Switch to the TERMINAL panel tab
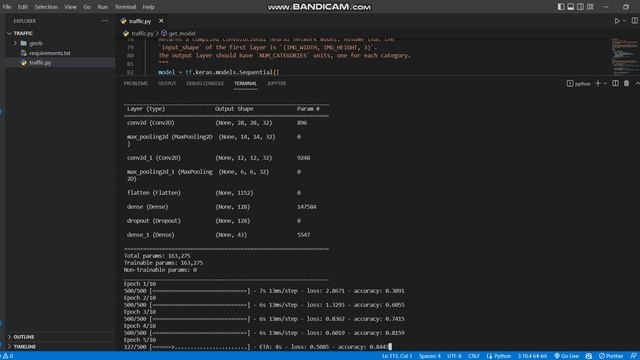This screenshot has width=640, height=360. pos(245,83)
